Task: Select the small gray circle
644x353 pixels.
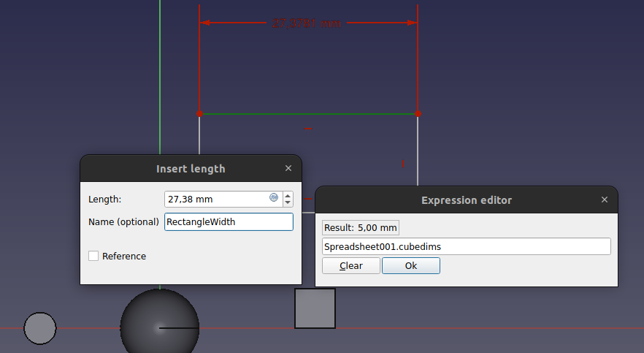Action: pos(40,328)
